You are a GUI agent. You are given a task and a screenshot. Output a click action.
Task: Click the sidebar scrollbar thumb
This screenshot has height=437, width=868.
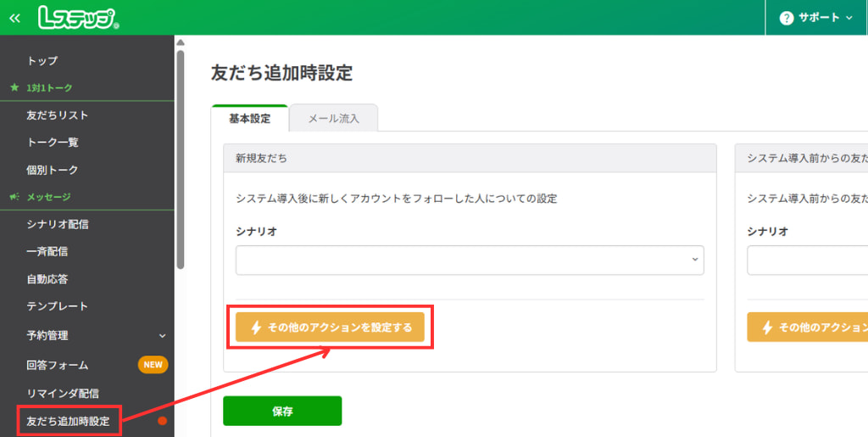(x=181, y=160)
